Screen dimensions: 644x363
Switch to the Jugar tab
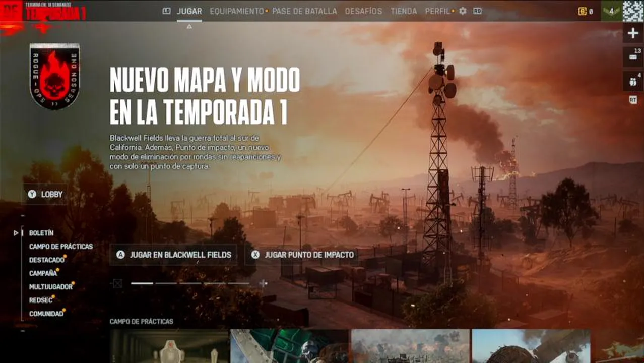click(189, 11)
